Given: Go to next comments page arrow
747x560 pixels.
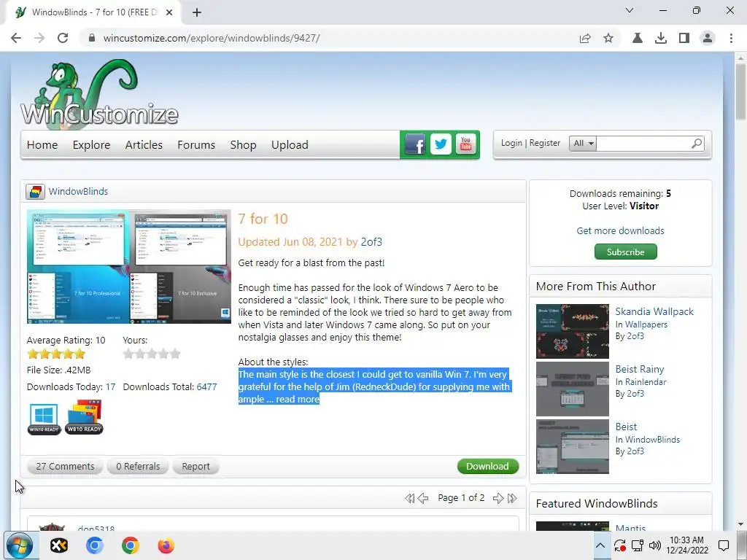Looking at the screenshot, I should coord(498,498).
